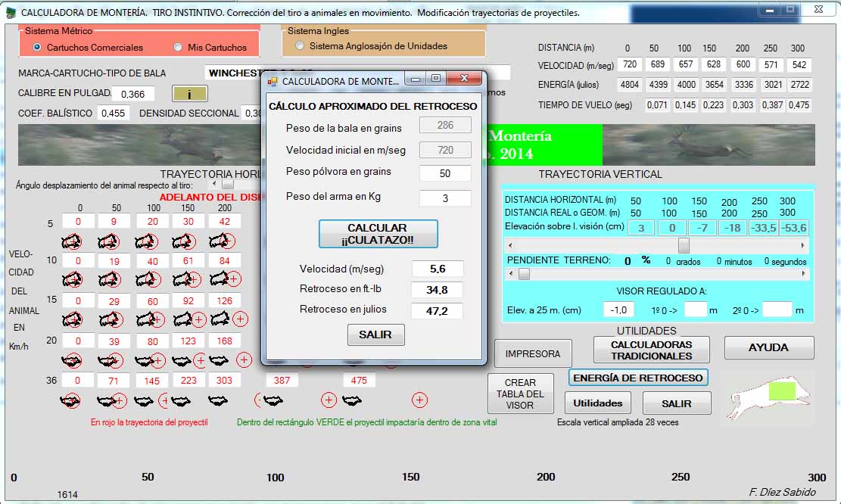
Task: Click right arrow of the elevation scrollbar
Action: click(x=804, y=246)
